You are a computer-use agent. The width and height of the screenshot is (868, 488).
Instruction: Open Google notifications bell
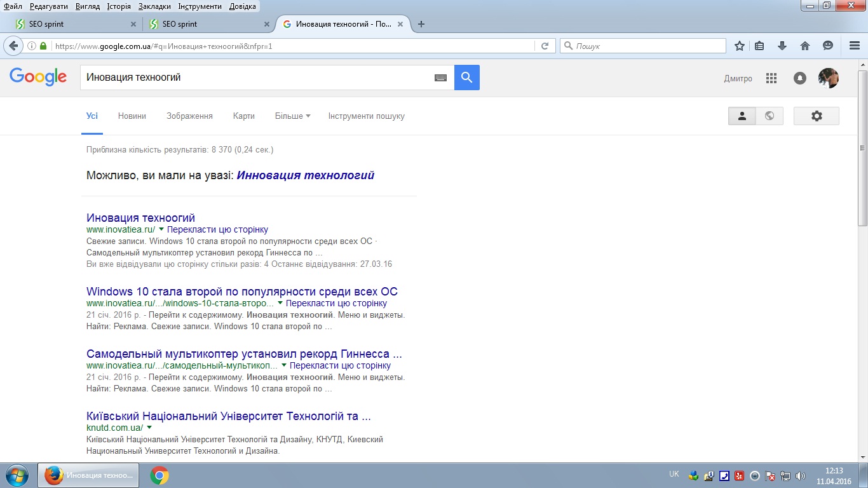(x=800, y=78)
